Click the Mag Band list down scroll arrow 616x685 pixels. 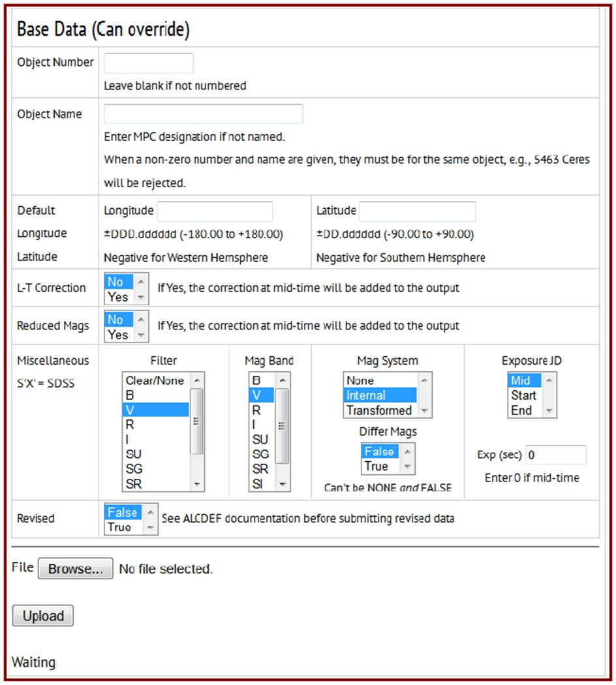(x=283, y=485)
